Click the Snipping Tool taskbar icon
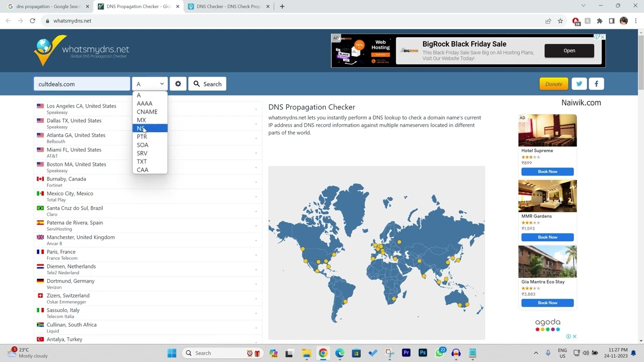 point(389,353)
